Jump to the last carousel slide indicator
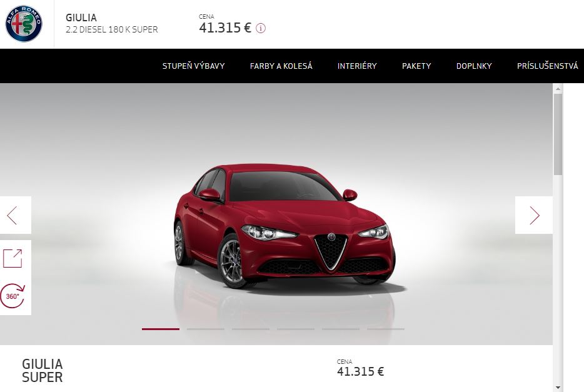Image resolution: width=584 pixels, height=392 pixels. pyautogui.click(x=386, y=329)
